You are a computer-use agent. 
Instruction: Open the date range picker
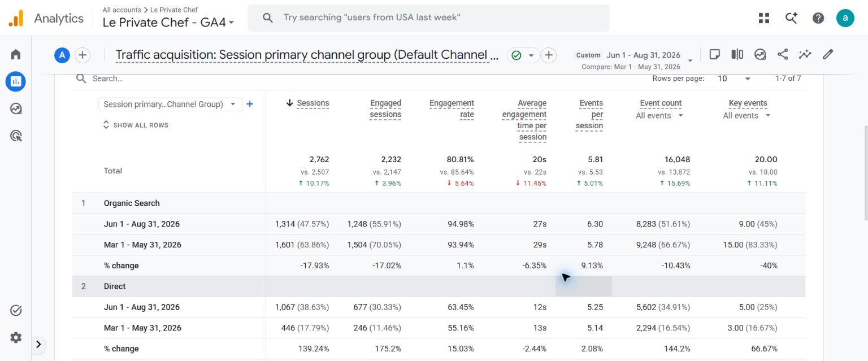633,59
